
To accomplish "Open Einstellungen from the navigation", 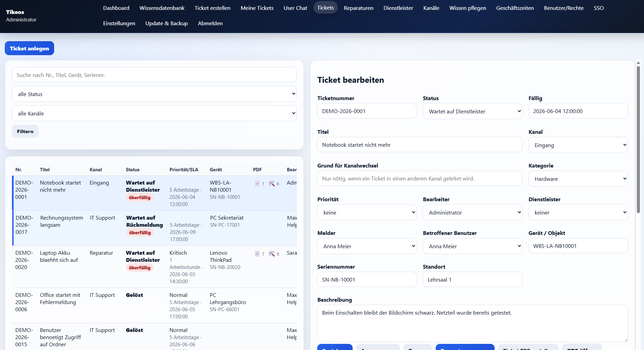I will point(119,23).
